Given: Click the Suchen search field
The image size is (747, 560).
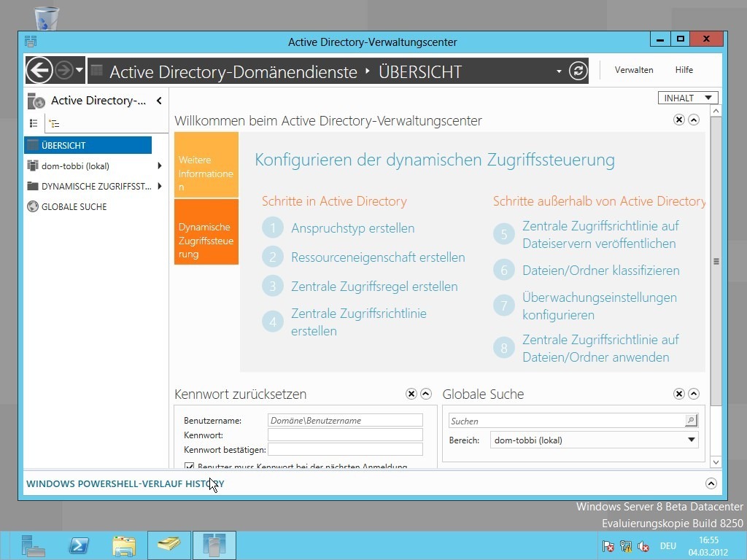Looking at the screenshot, I should (566, 421).
